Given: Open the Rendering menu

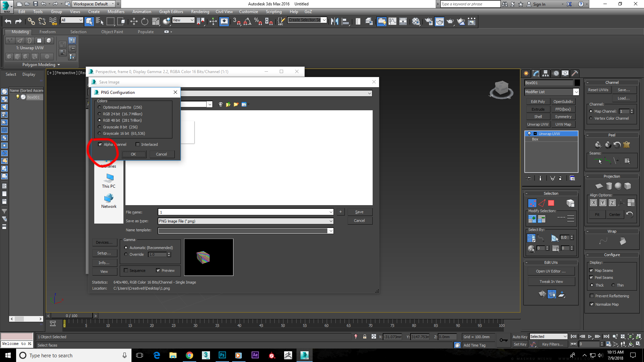Looking at the screenshot, I should coord(200,11).
